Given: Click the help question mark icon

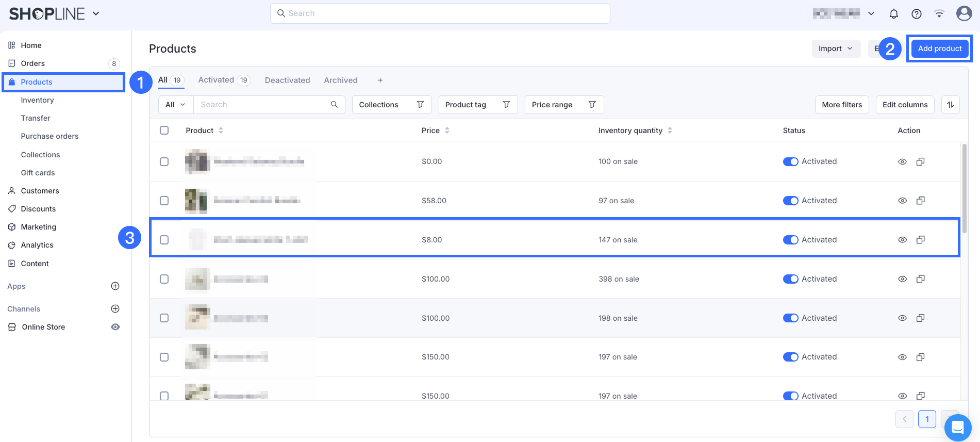Looking at the screenshot, I should pyautogui.click(x=916, y=14).
